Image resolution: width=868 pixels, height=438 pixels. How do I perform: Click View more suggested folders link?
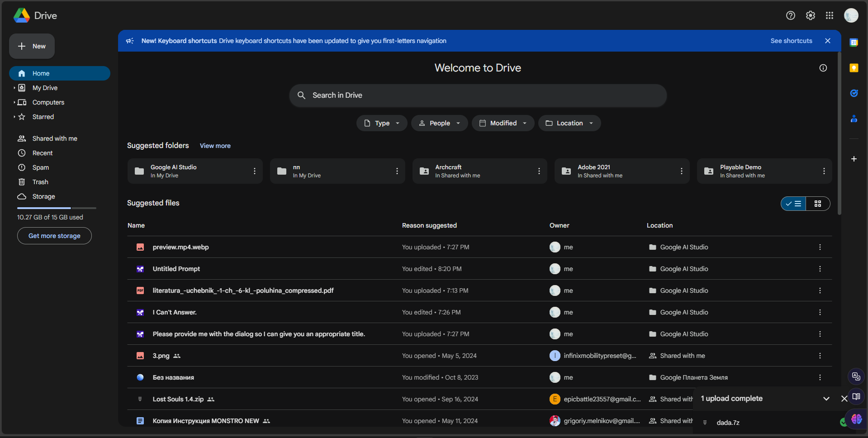(x=215, y=146)
